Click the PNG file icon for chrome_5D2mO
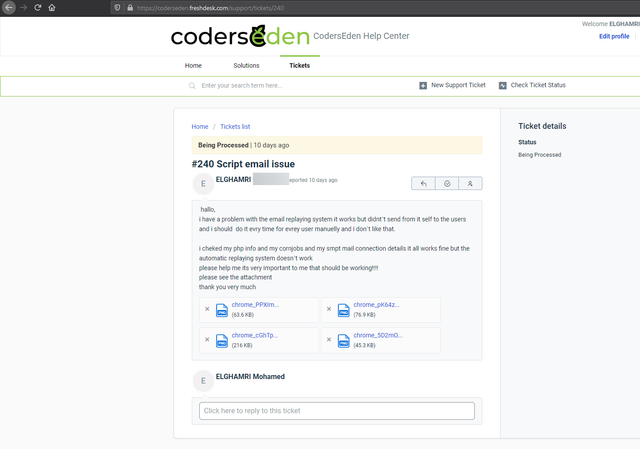 pos(344,341)
